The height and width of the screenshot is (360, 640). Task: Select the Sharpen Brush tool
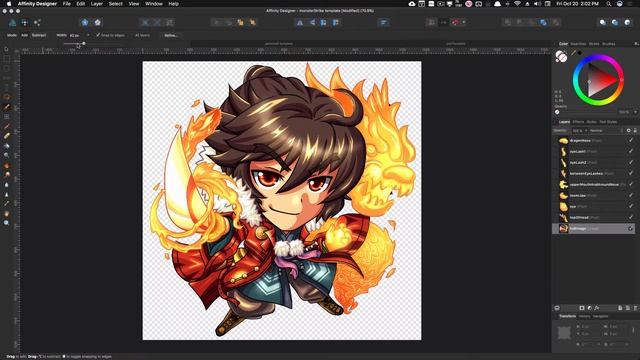7,194
